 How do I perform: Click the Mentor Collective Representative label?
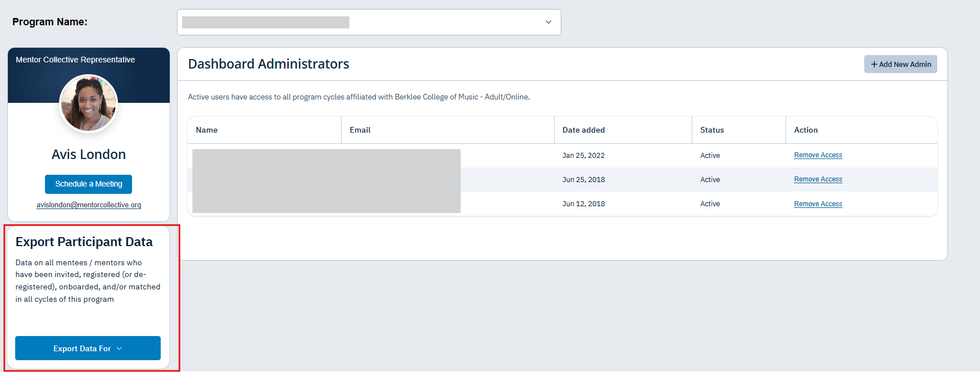coord(75,60)
